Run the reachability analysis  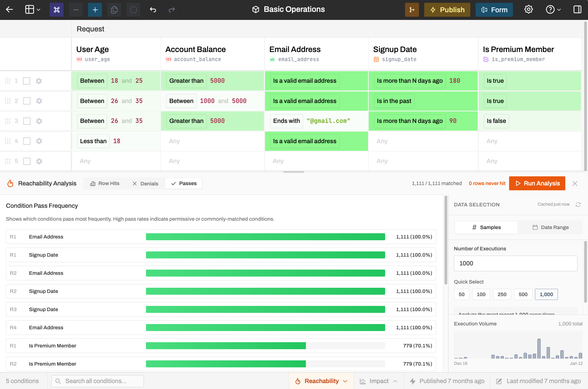tap(537, 183)
